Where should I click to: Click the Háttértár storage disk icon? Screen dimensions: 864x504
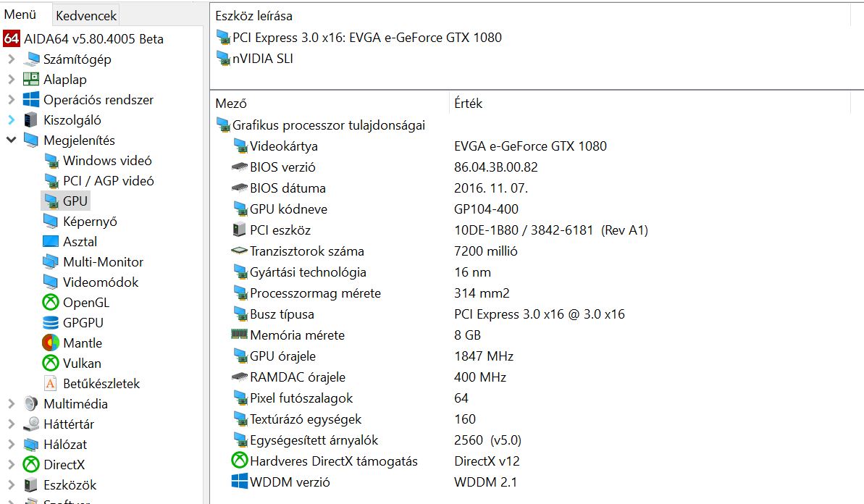click(31, 424)
